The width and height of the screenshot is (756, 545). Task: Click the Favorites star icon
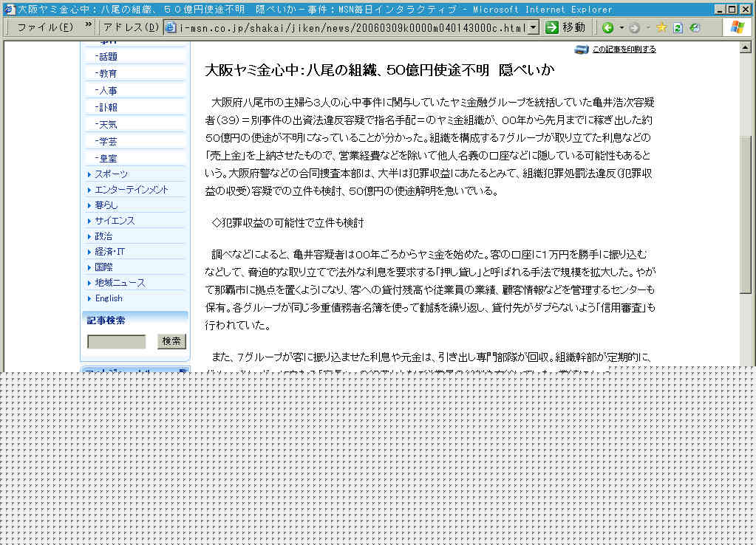point(661,27)
